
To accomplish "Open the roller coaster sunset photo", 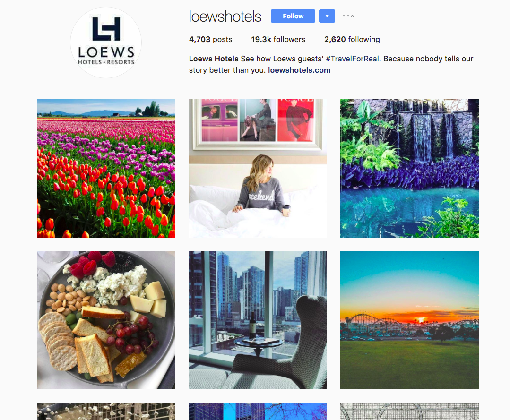I will click(x=409, y=320).
